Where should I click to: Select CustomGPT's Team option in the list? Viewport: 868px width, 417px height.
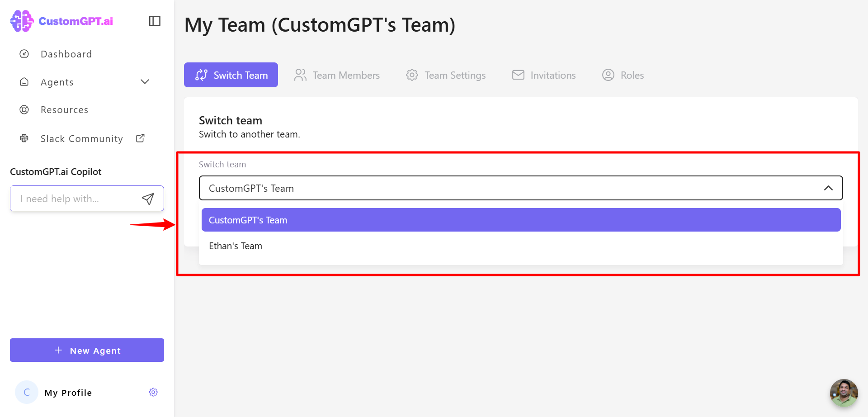click(x=521, y=220)
